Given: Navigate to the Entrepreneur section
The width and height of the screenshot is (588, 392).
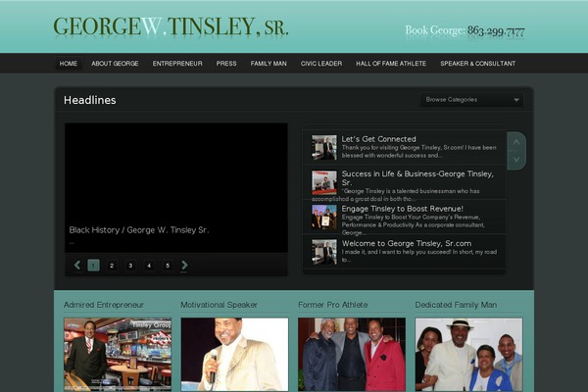Looking at the screenshot, I should [177, 64].
